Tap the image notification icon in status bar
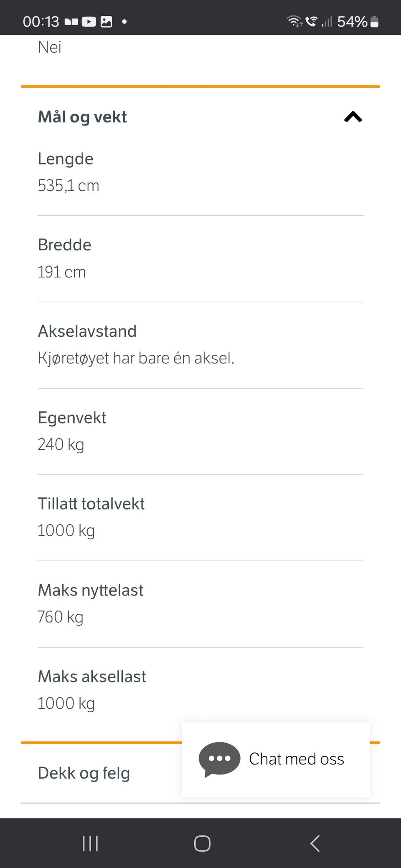Viewport: 401px width, 868px height. point(107,22)
